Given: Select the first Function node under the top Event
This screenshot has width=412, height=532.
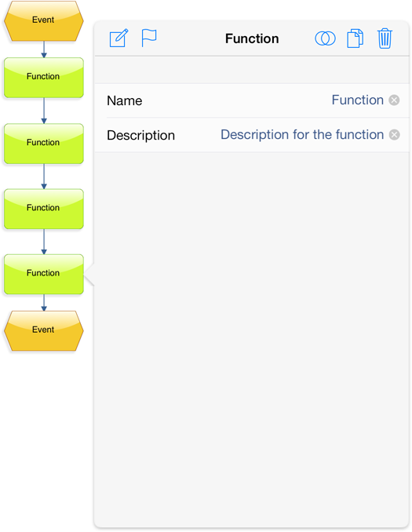Looking at the screenshot, I should tap(44, 78).
